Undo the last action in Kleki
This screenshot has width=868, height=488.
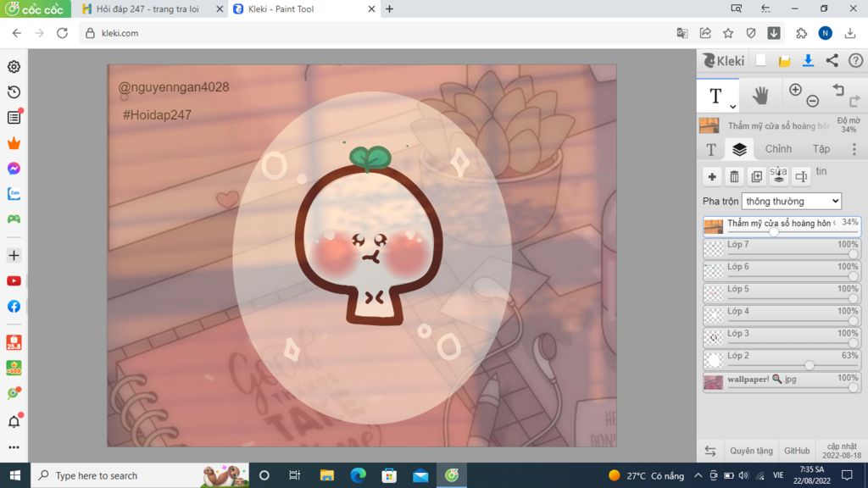click(838, 90)
